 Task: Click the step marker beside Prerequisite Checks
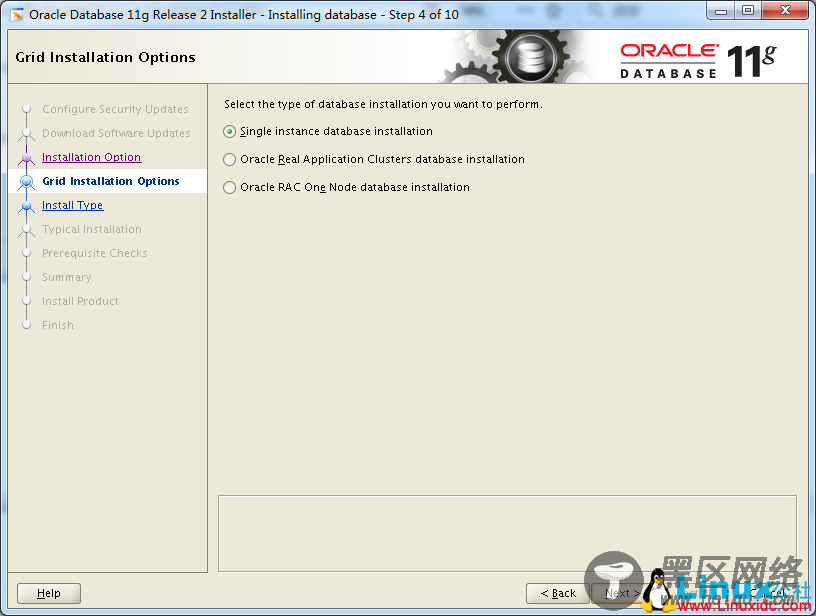coord(27,253)
